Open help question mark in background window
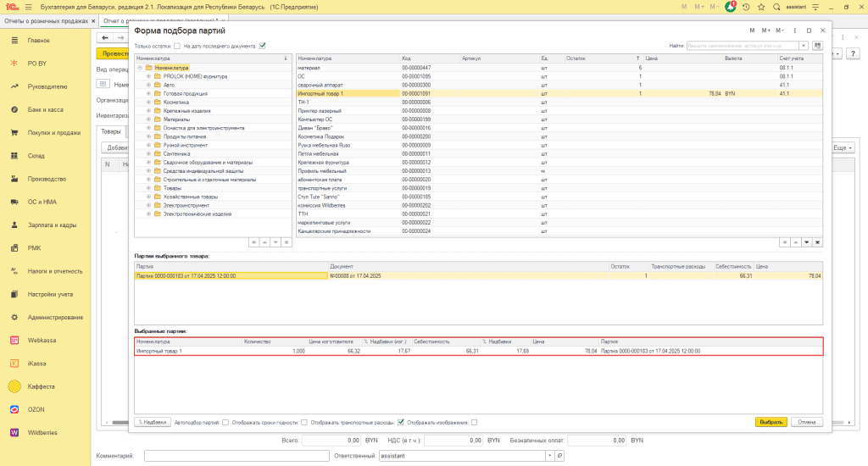This screenshot has height=466, width=868. 853,53
